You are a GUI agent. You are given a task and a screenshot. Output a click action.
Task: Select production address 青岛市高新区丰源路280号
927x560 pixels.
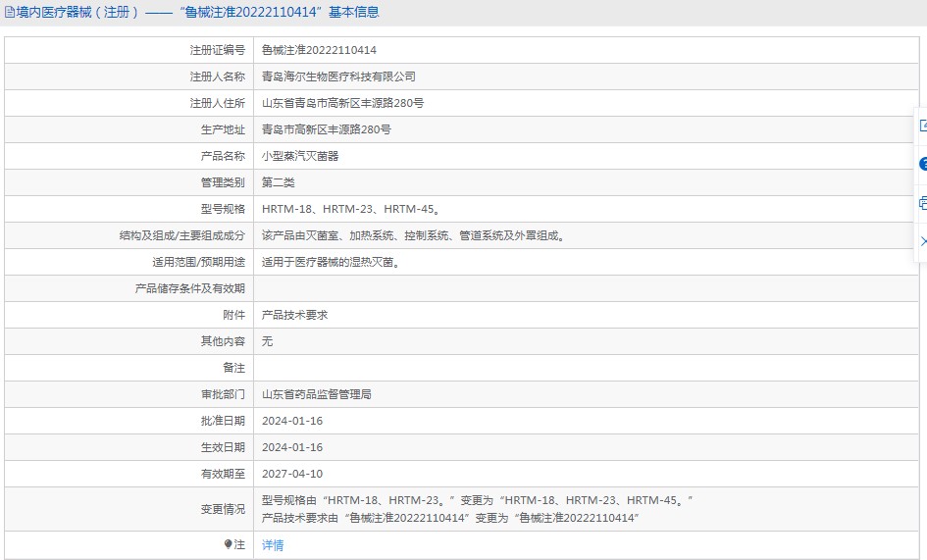point(326,129)
